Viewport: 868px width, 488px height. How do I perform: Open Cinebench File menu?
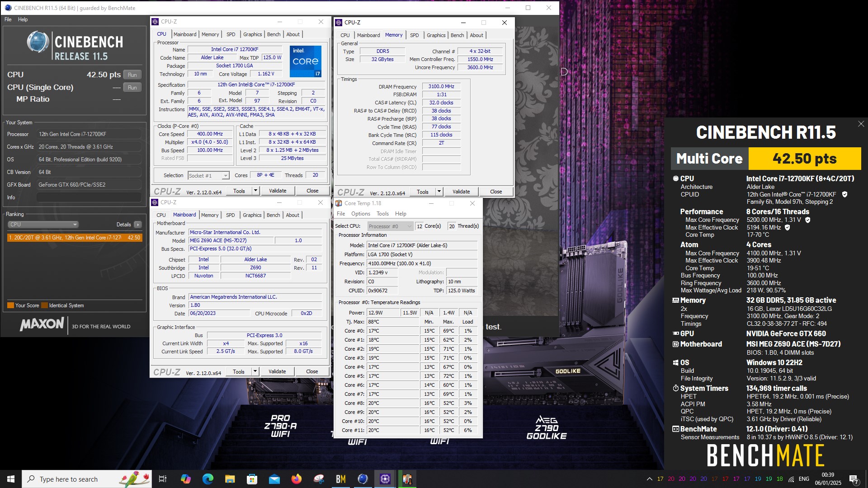tap(8, 19)
